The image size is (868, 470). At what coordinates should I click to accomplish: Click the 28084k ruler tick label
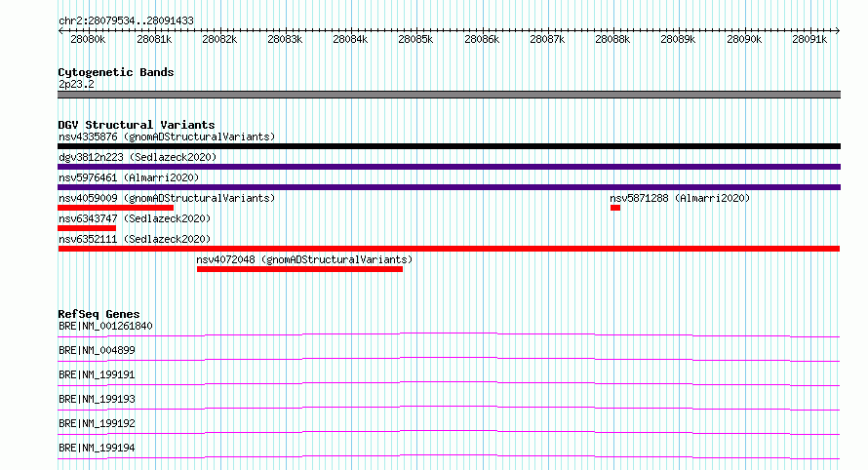pyautogui.click(x=350, y=39)
